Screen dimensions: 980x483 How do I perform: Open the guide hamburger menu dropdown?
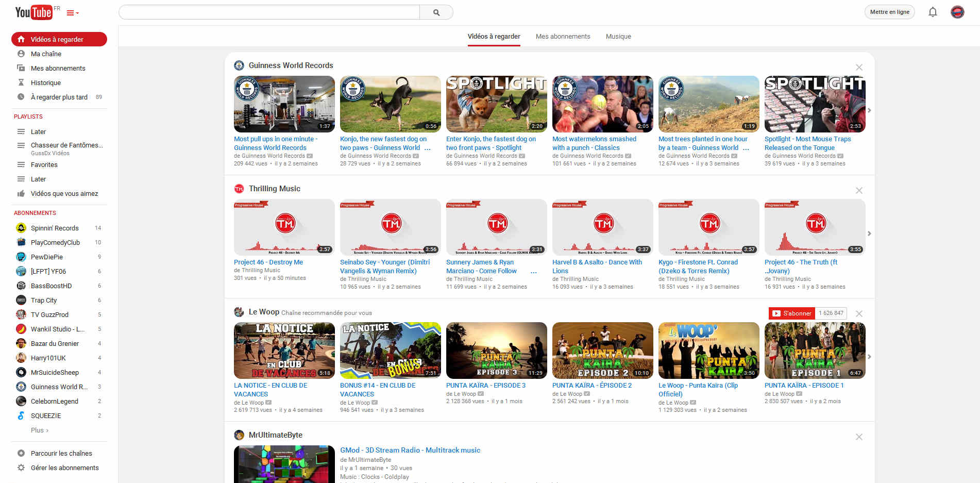(73, 13)
